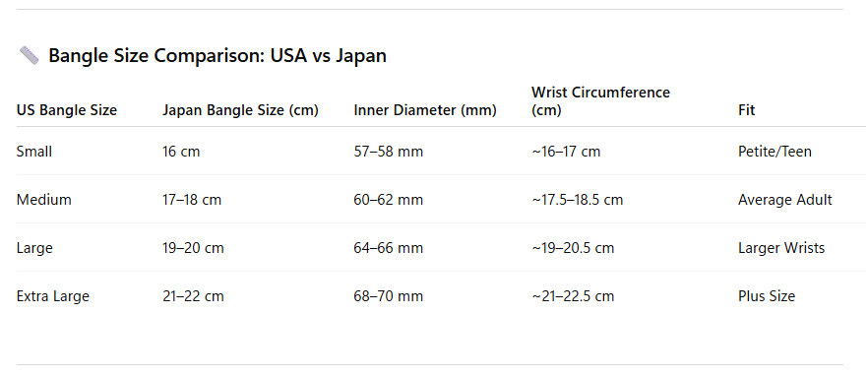Select the Small size row label
This screenshot has width=868, height=377.
pos(34,152)
